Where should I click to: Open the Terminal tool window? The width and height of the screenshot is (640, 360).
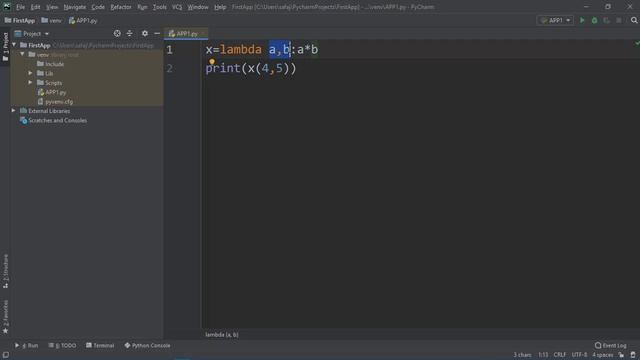(x=100, y=345)
